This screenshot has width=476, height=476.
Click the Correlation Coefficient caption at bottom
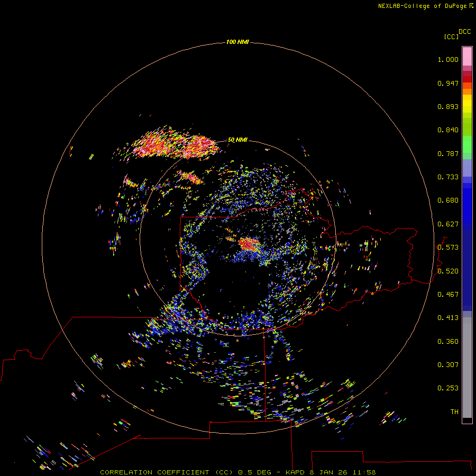[x=238, y=472]
